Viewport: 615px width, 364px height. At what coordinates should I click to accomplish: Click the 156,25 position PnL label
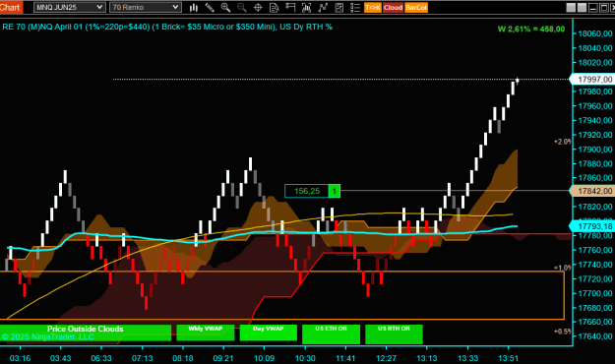[x=307, y=191]
